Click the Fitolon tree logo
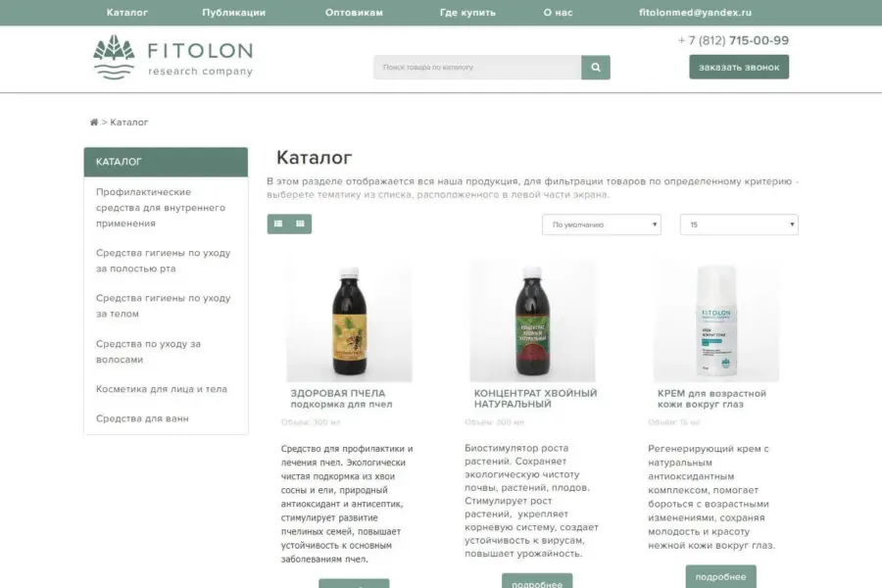Screen dimensions: 882x588 (x=115, y=57)
